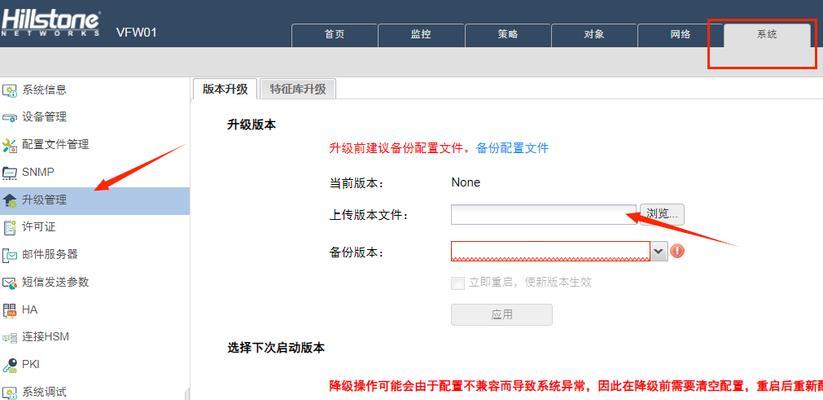Select 系统信息 in the sidebar
The height and width of the screenshot is (400, 823).
pyautogui.click(x=44, y=90)
